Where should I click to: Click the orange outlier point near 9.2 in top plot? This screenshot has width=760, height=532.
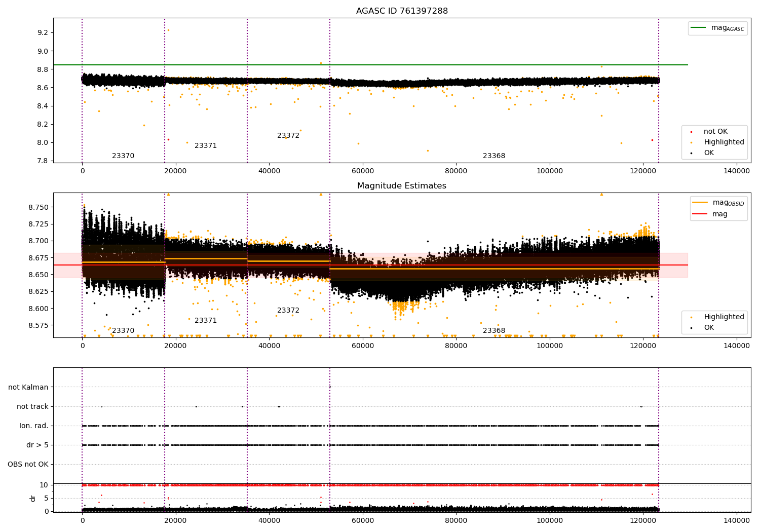pos(168,30)
